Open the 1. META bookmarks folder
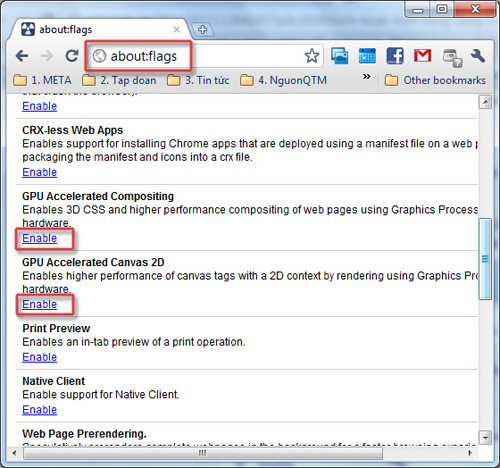Image resolution: width=500 pixels, height=468 pixels. (x=42, y=80)
